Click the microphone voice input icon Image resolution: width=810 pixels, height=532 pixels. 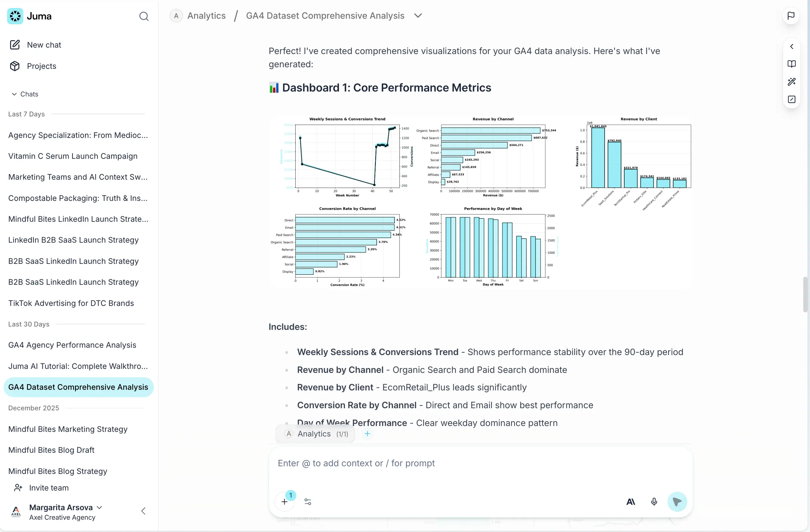[653, 501]
